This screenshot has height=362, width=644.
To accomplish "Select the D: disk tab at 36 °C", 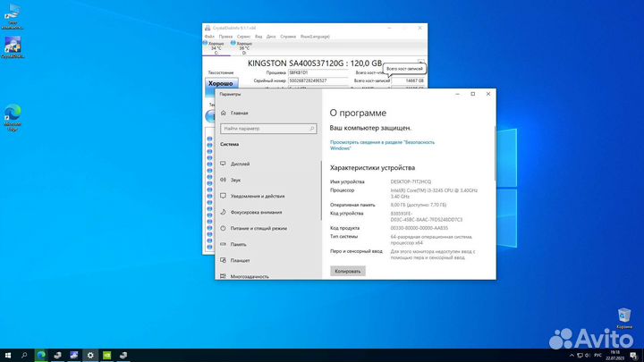I will tap(244, 47).
